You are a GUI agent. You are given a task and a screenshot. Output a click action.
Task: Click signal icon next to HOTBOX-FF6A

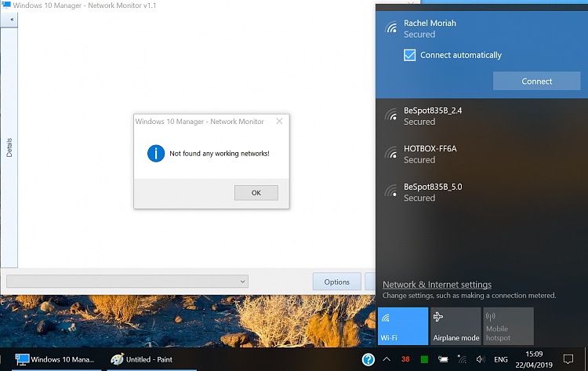pyautogui.click(x=391, y=152)
